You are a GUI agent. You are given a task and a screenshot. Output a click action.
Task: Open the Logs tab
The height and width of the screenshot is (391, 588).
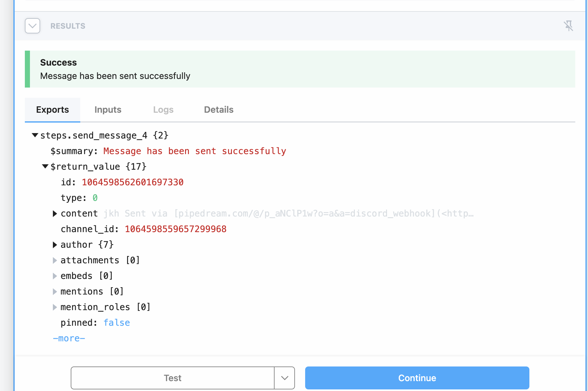(x=163, y=110)
